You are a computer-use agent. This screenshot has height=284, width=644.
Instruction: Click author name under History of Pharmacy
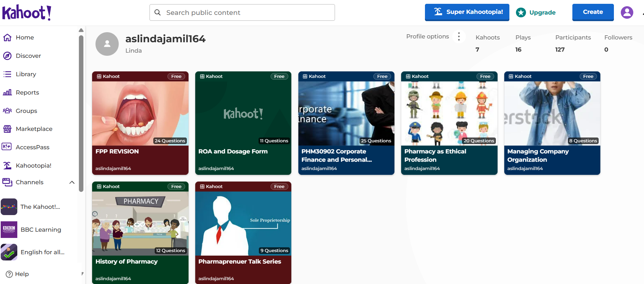tap(113, 278)
